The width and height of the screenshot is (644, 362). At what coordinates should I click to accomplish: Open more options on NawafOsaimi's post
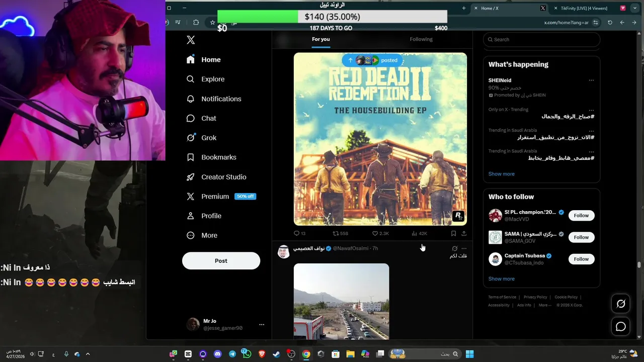pyautogui.click(x=464, y=248)
